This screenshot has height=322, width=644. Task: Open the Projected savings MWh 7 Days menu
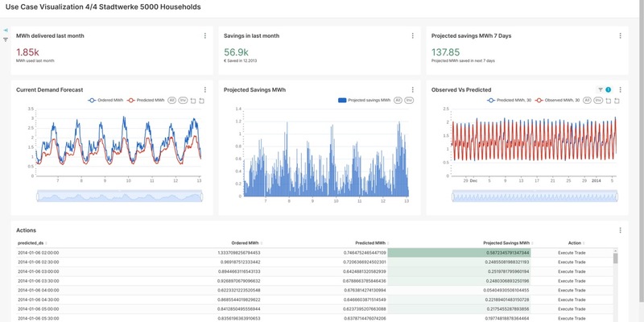620,35
